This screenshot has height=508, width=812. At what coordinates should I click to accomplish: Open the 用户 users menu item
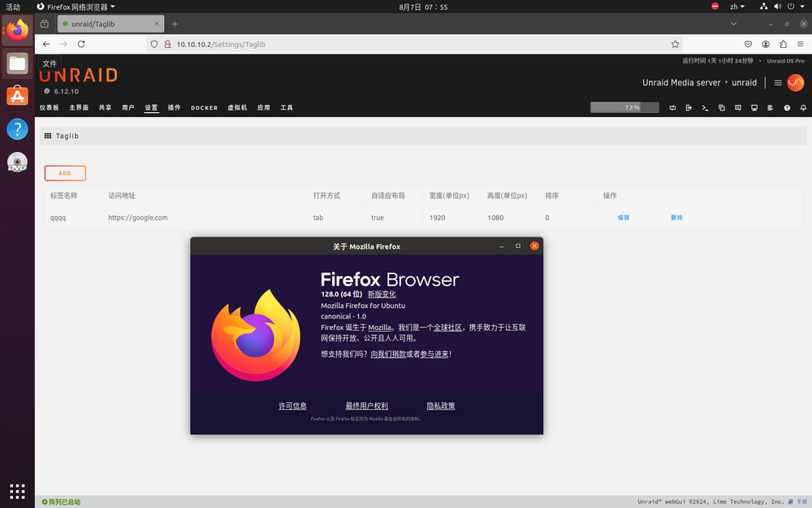[x=128, y=108]
